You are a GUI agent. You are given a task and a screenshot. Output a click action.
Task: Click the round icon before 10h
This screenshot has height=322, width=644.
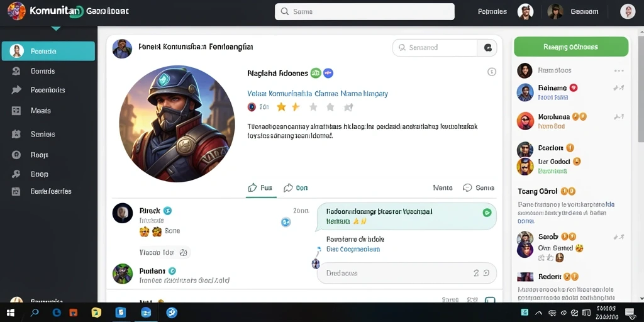[x=252, y=107]
